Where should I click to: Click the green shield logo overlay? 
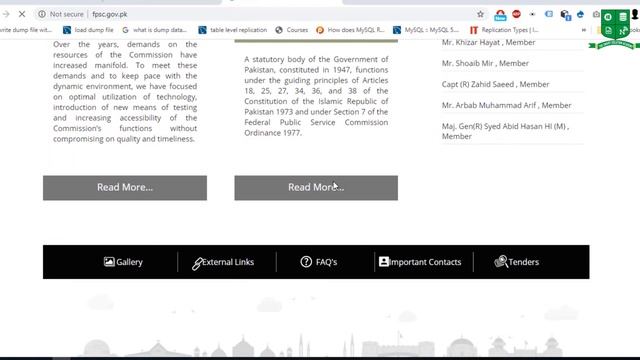pyautogui.click(x=615, y=29)
